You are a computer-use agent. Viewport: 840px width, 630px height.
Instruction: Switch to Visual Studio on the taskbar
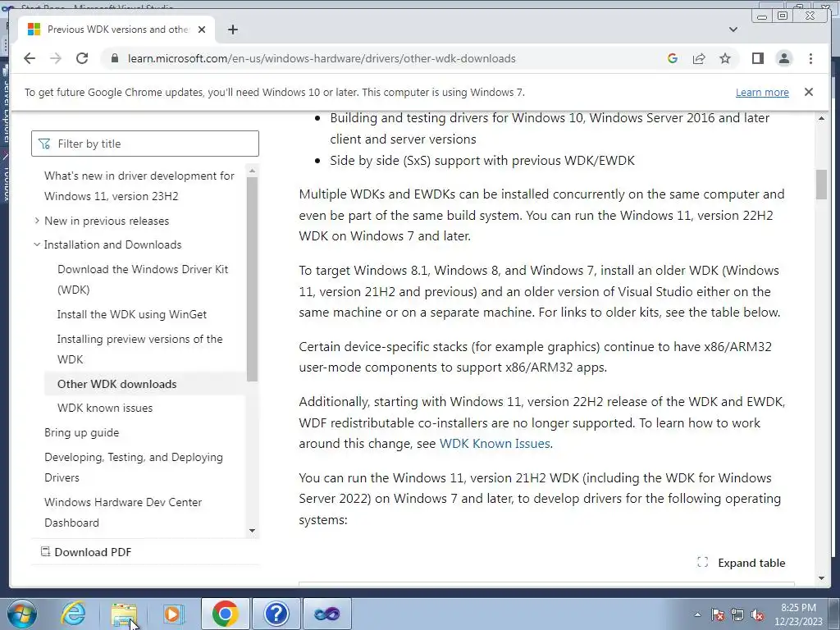[327, 614]
